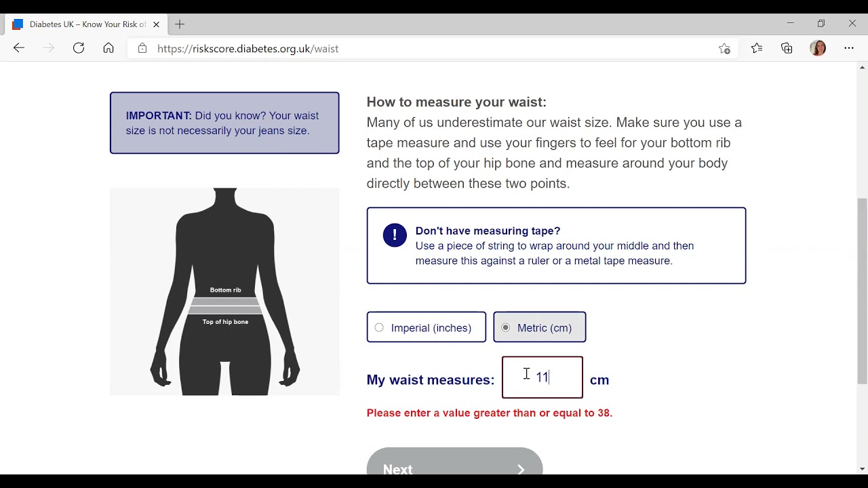Click the exclamation info icon
The width and height of the screenshot is (868, 488).
point(395,235)
